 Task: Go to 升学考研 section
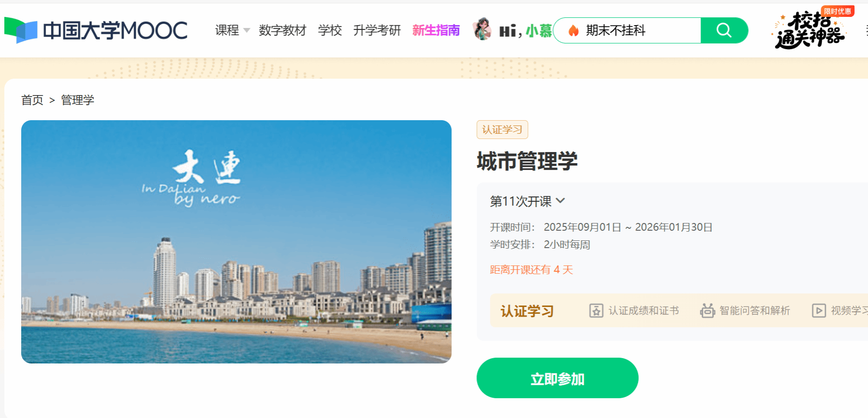pyautogui.click(x=377, y=30)
